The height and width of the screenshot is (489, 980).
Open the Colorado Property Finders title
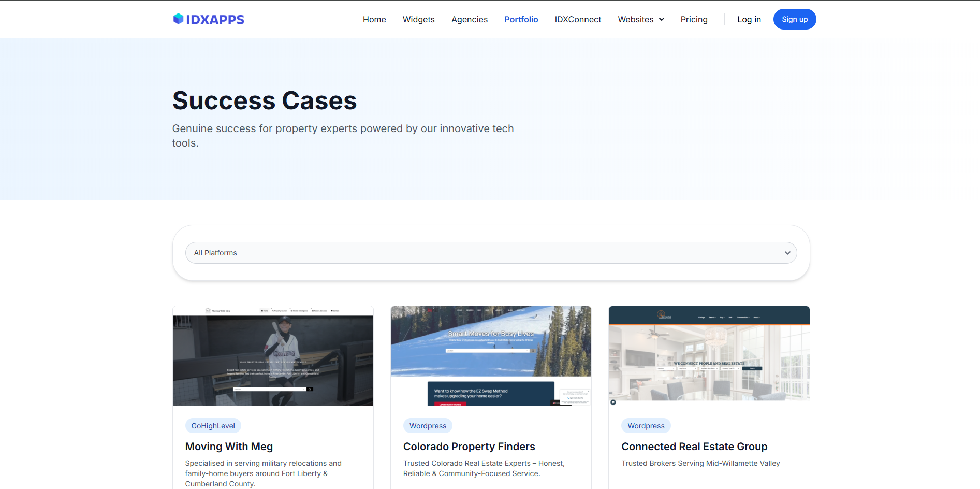click(469, 447)
